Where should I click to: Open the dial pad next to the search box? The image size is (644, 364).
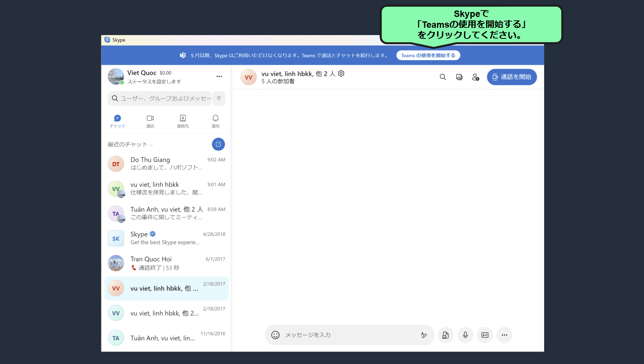pyautogui.click(x=219, y=98)
